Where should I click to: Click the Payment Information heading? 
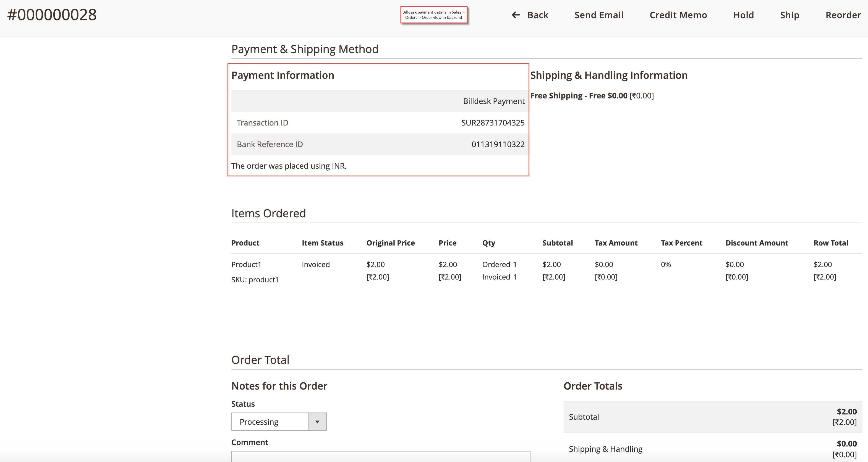283,75
